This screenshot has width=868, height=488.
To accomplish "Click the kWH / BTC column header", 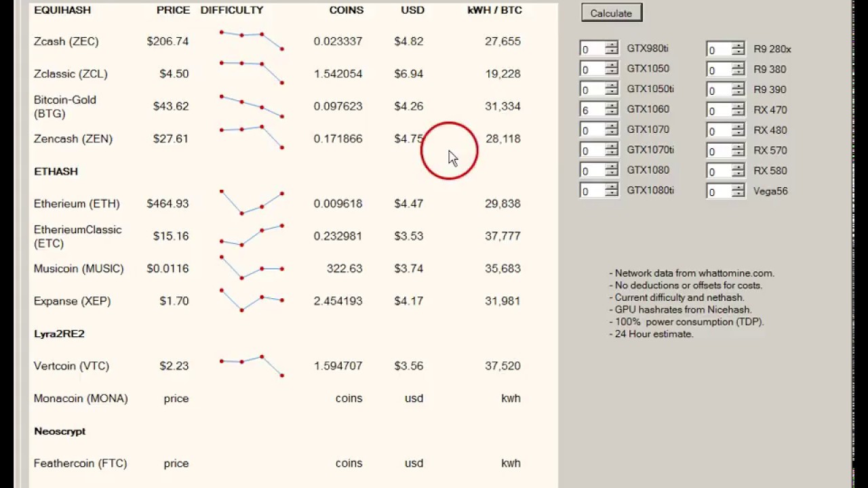I will tap(495, 10).
